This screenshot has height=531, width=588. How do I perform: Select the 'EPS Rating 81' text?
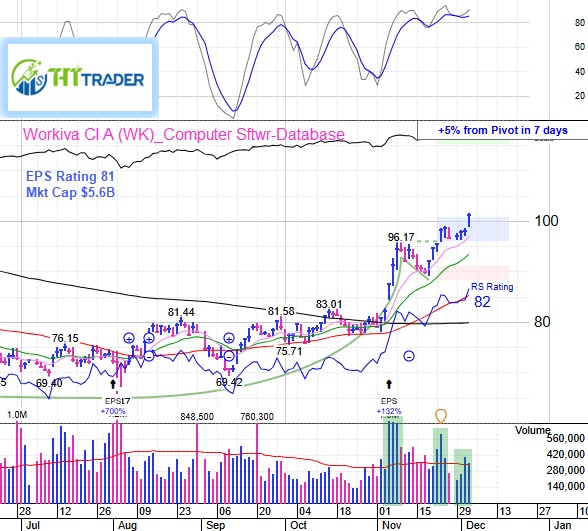[70, 176]
